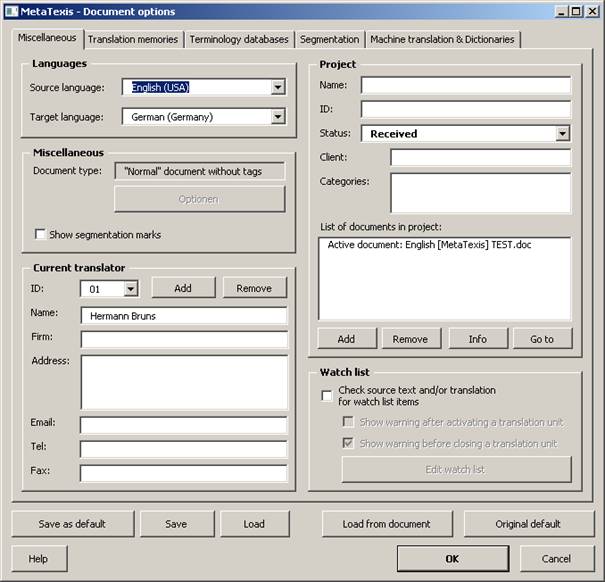Select the Miscellaneous tab
The width and height of the screenshot is (605, 582).
tap(47, 38)
